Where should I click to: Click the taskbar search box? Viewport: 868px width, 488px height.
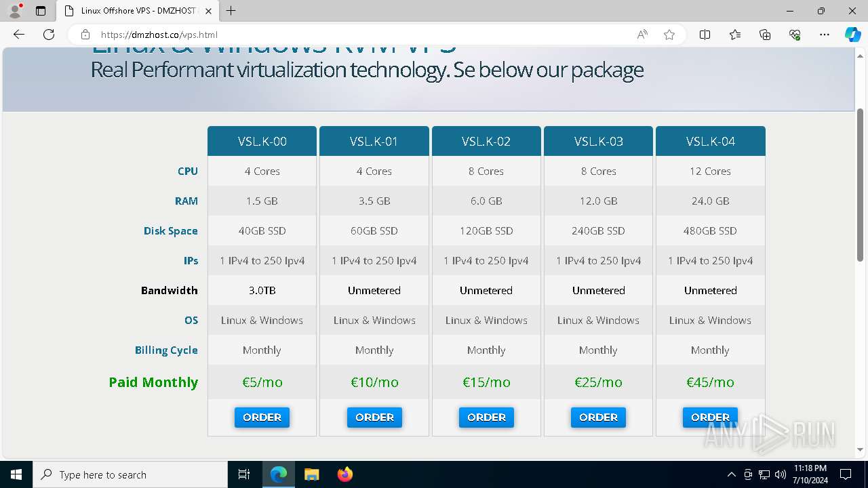coord(130,474)
